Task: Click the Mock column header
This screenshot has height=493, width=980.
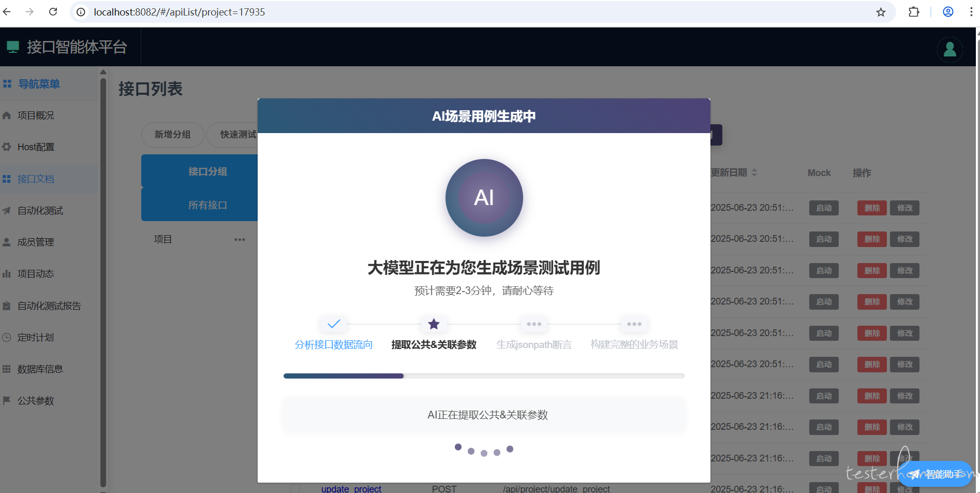Action: [x=819, y=173]
